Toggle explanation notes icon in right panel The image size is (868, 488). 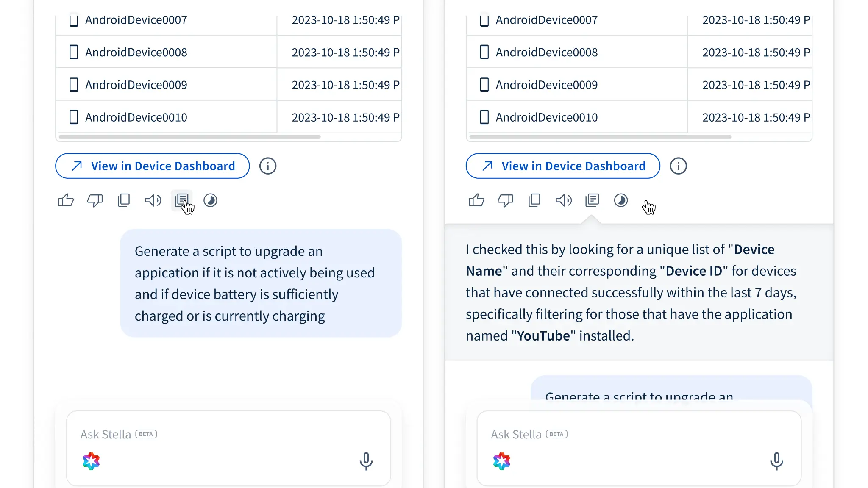pyautogui.click(x=592, y=200)
